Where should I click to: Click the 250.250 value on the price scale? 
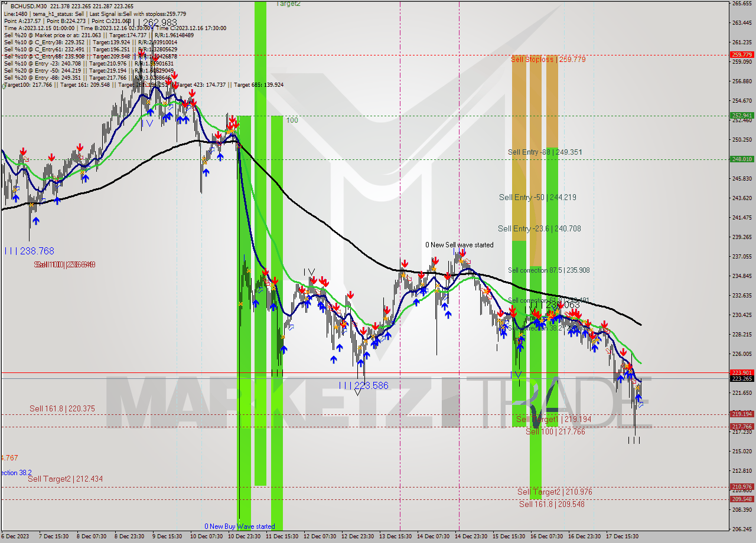click(x=742, y=140)
